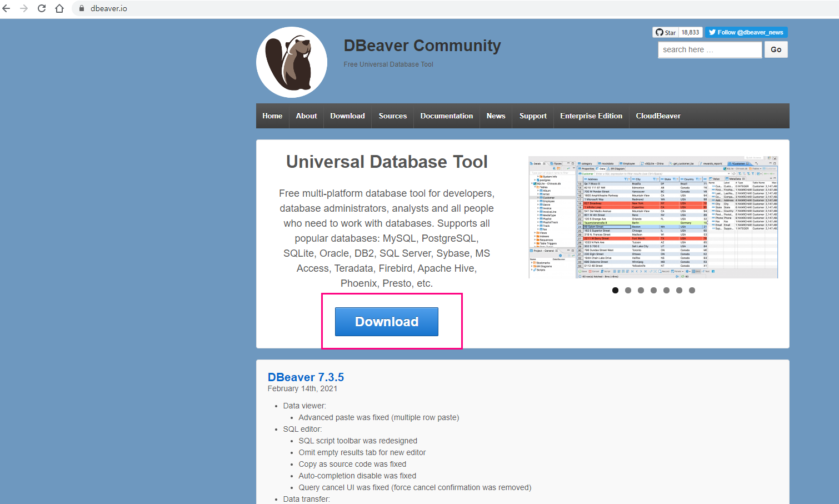
Task: Open the DBeaver 7.3.5 release link
Action: (x=306, y=377)
